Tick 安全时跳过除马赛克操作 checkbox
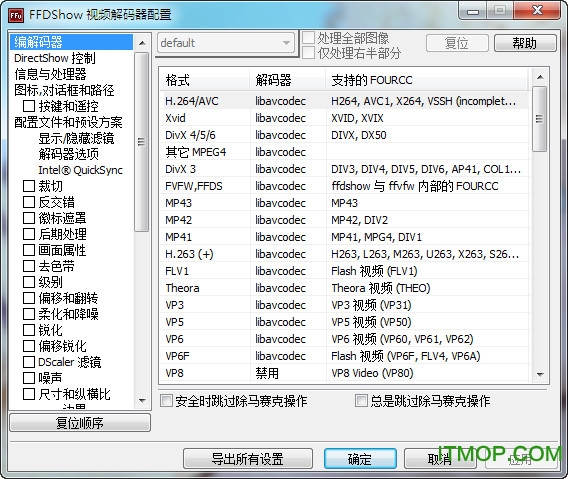The height and width of the screenshot is (479, 568). click(x=166, y=401)
